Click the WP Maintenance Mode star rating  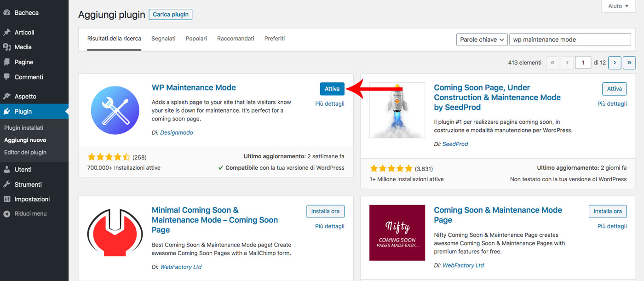coord(109,157)
